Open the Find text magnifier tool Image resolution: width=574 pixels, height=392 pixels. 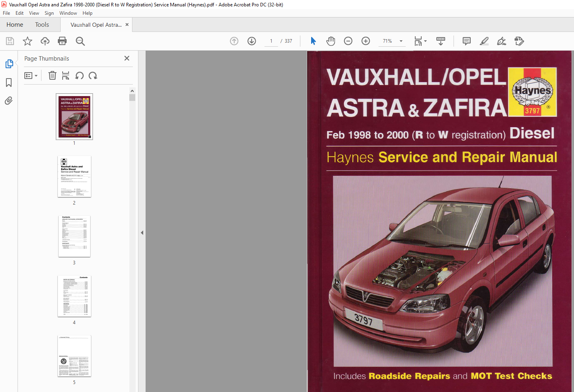(80, 41)
